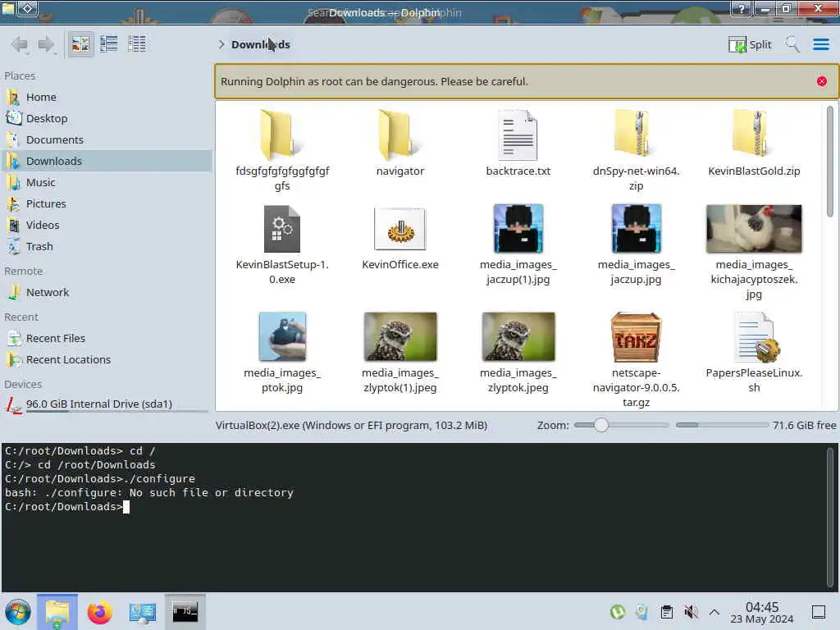Screen dimensions: 840x630
Task: Open Home in Places panel
Action: pos(106,97)
